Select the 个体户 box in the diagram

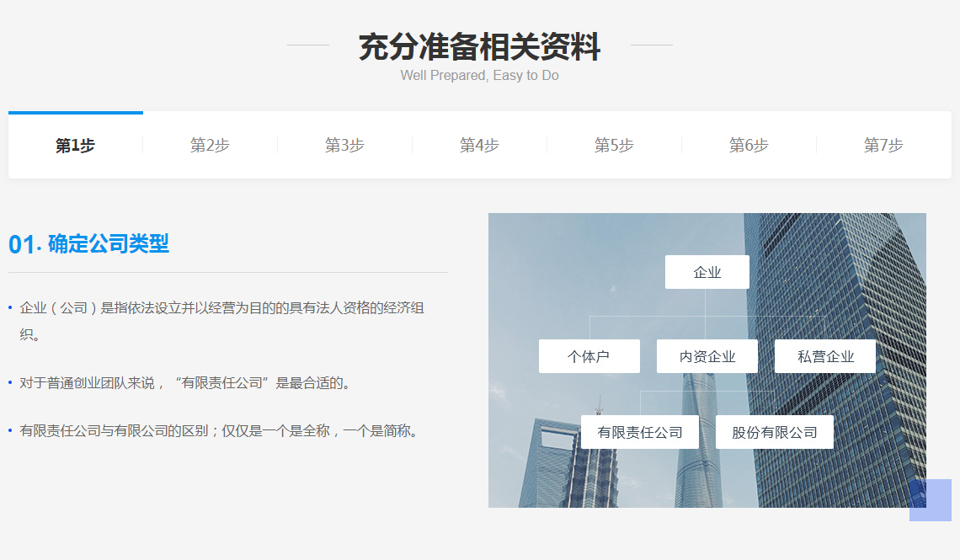(x=589, y=356)
